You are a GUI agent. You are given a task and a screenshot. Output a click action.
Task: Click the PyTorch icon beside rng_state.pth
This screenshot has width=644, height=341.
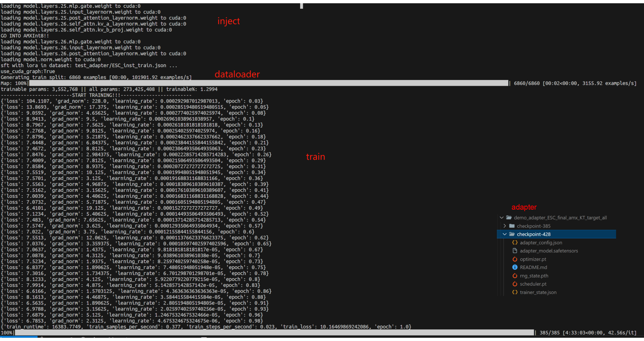coord(515,276)
